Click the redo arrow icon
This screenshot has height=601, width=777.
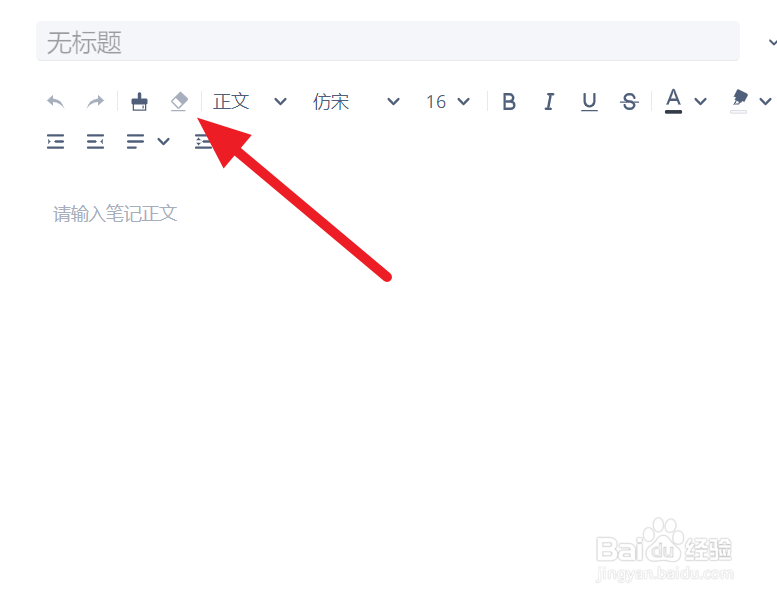pos(95,102)
